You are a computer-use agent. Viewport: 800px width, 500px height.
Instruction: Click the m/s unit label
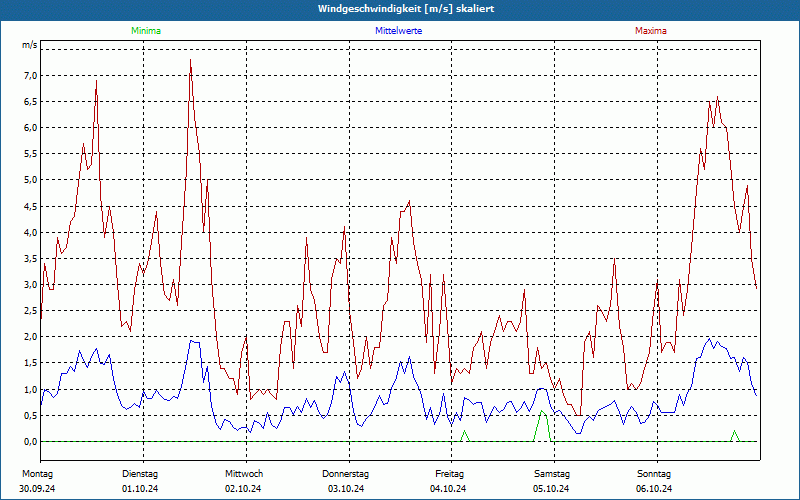coord(30,45)
